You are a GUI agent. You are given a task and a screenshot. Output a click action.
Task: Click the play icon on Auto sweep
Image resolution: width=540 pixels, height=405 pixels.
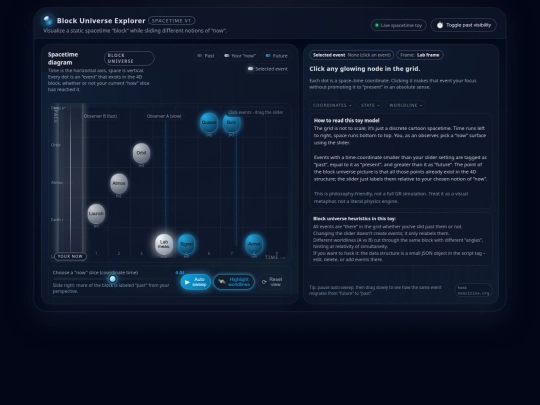pos(187,282)
